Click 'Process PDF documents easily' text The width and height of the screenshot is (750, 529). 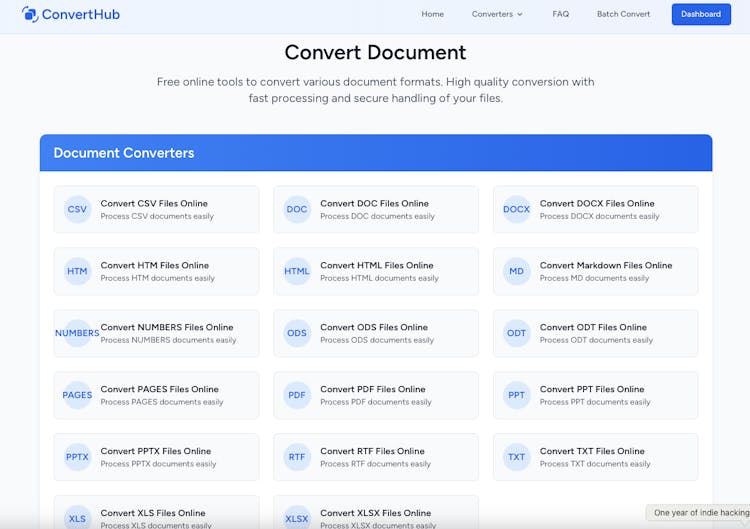coord(375,402)
